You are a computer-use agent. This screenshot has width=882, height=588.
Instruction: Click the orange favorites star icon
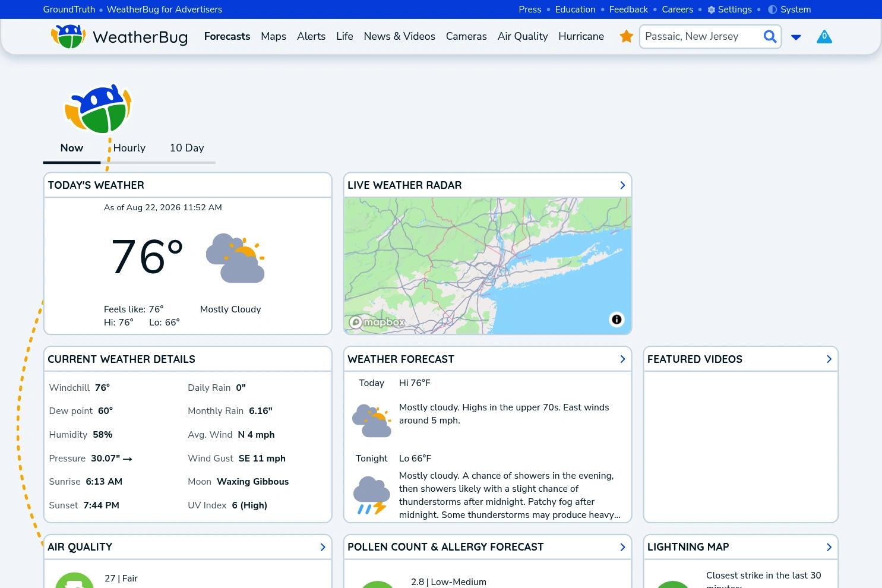point(626,37)
